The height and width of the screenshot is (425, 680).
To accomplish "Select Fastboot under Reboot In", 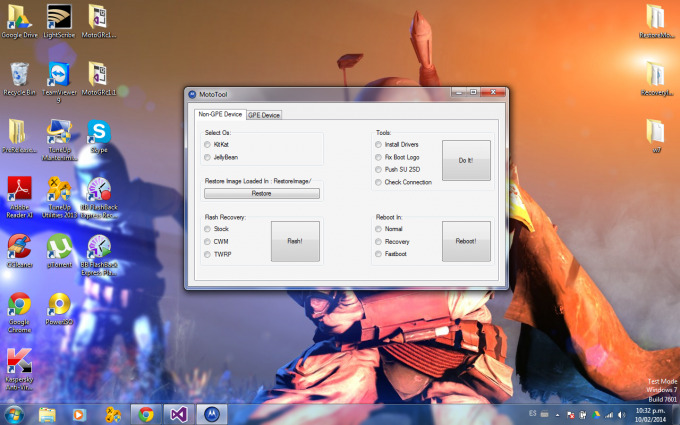I will [x=378, y=254].
